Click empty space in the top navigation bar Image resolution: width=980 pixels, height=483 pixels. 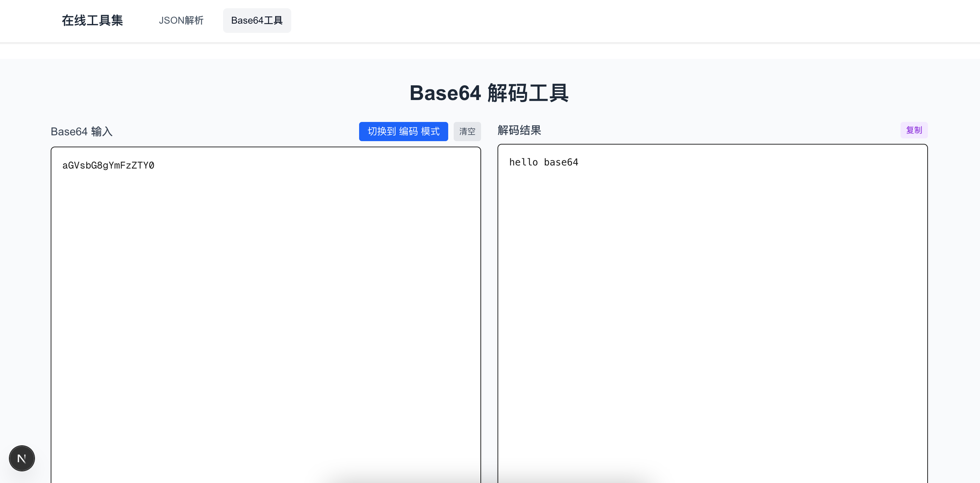(x=609, y=21)
